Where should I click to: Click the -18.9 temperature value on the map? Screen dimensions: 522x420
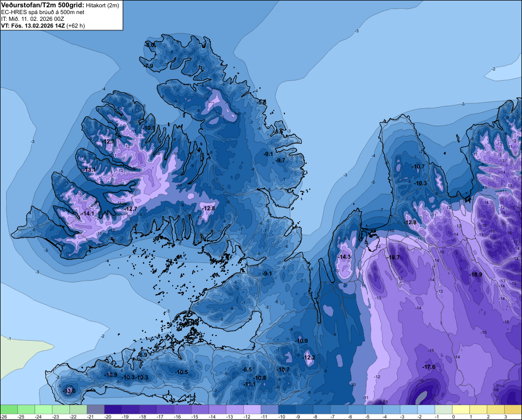click(476, 274)
